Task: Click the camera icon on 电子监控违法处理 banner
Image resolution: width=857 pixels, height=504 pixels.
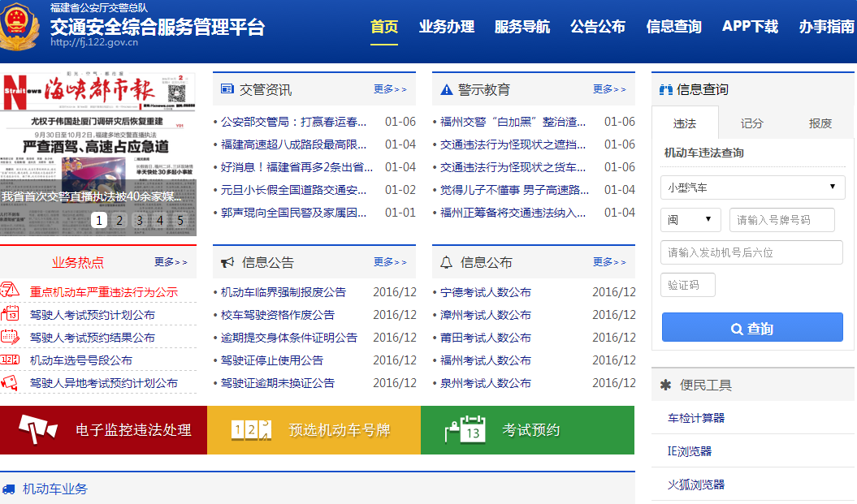Action: point(37,429)
